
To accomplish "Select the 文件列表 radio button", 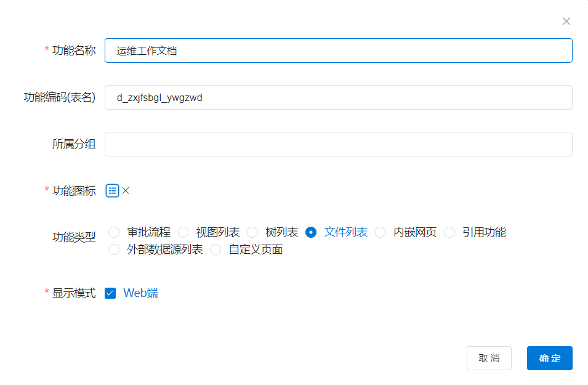I will tap(311, 232).
